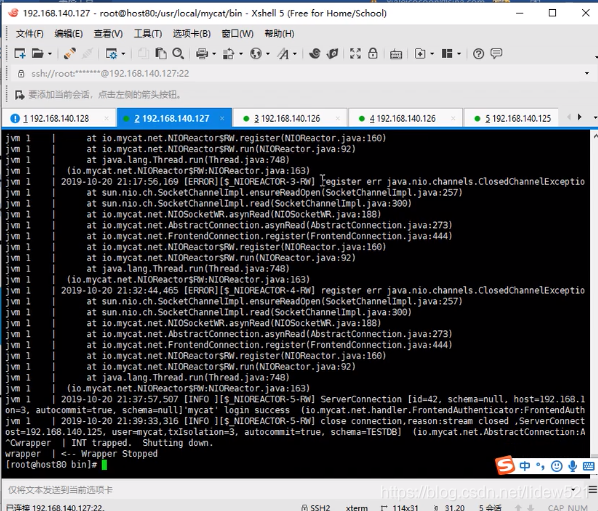598x511 pixels.
Task: Click the keyboard mapping icon
Action: 396,55
